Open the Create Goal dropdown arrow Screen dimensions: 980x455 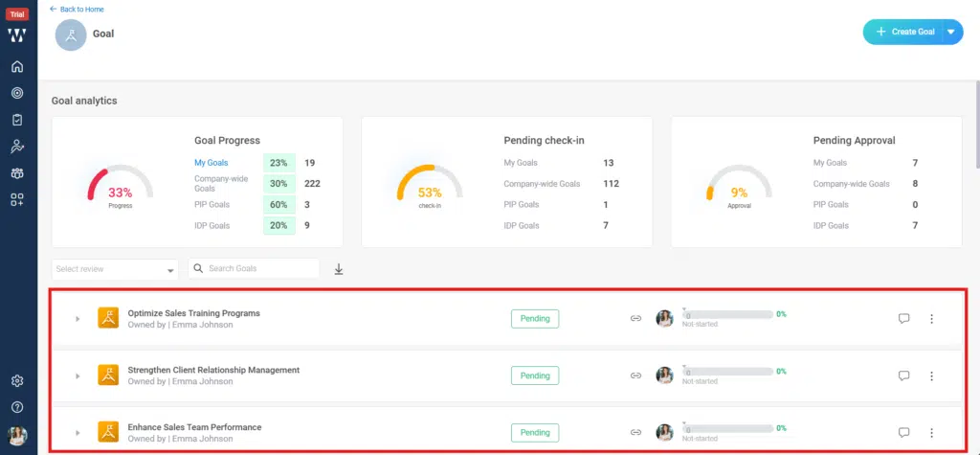(952, 32)
